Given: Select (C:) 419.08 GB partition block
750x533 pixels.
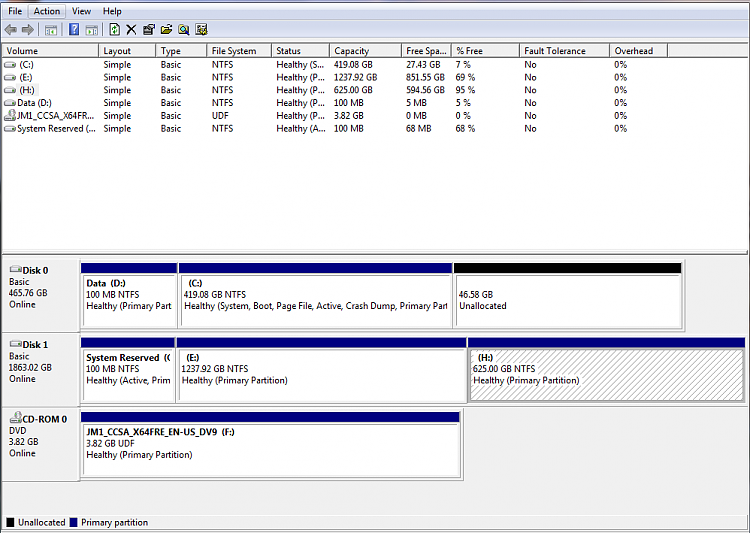Looking at the screenshot, I should (316, 295).
